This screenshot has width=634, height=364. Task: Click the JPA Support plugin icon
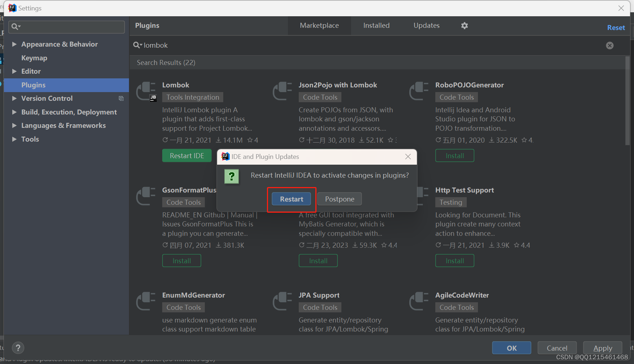click(283, 301)
